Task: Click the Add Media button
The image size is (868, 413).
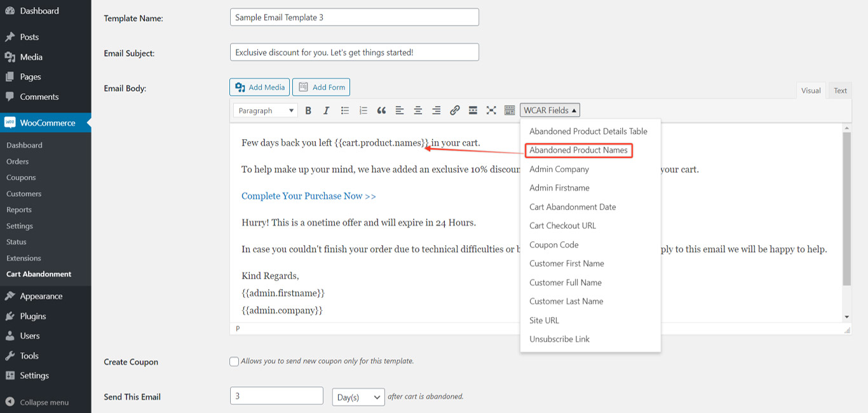Action: [260, 87]
